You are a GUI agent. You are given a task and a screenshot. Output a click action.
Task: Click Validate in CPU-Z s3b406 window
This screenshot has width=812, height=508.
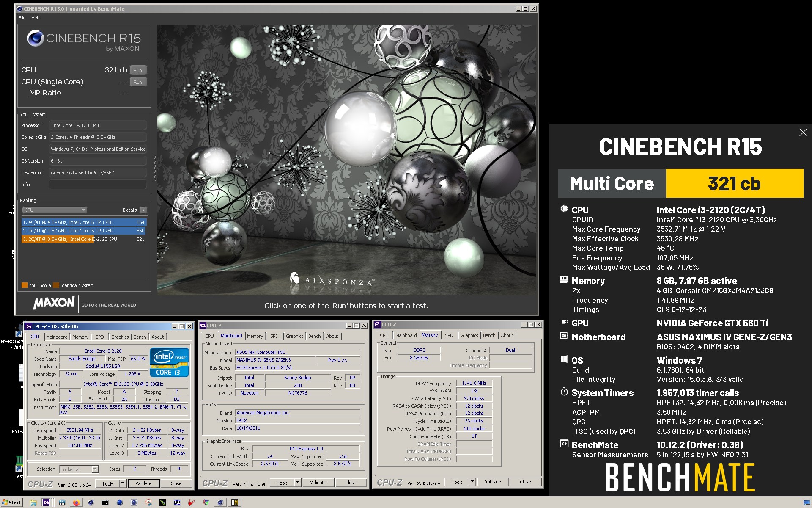click(x=143, y=483)
